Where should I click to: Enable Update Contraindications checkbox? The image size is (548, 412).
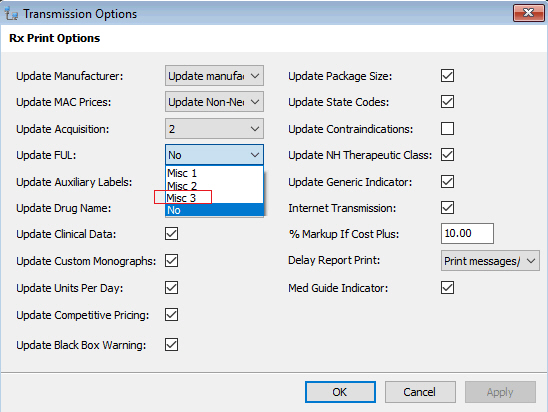[447, 129]
